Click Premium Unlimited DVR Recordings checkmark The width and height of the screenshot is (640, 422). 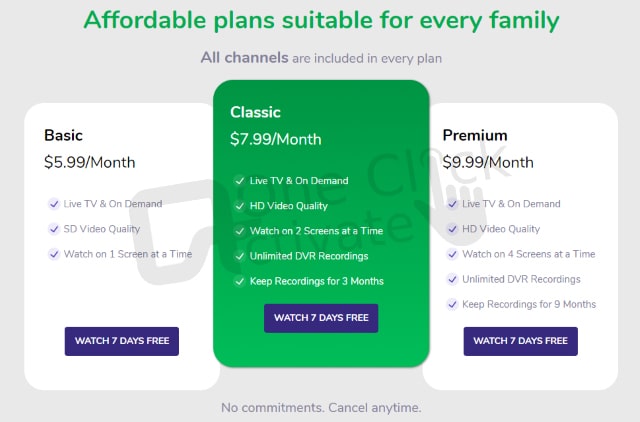point(452,279)
